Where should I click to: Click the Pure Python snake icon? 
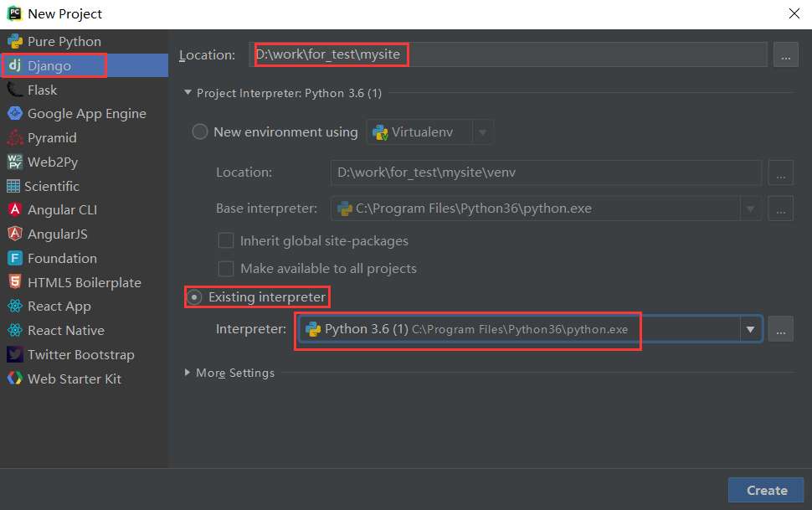coord(15,42)
